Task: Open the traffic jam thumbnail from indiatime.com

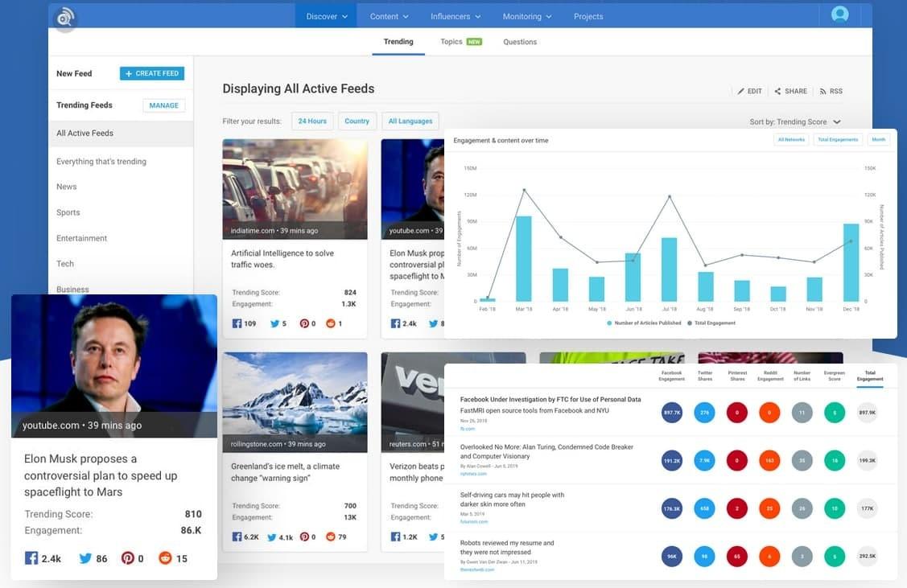Action: pos(295,189)
